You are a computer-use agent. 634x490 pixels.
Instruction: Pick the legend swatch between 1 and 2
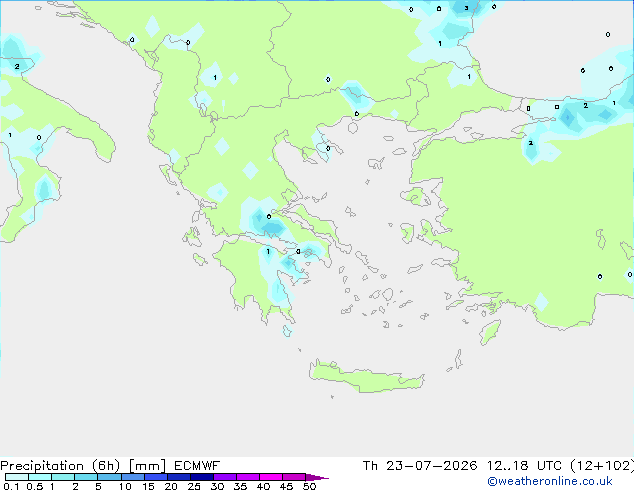(63, 477)
